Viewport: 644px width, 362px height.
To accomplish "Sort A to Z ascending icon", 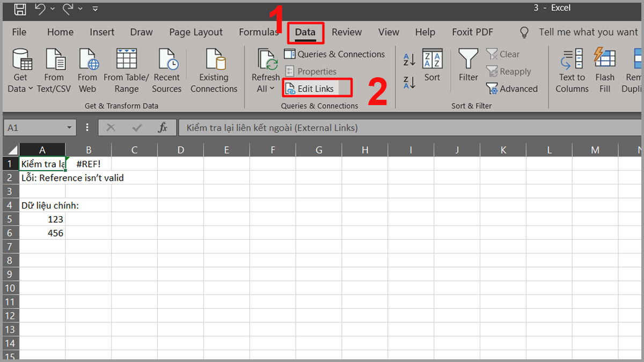I will 409,60.
